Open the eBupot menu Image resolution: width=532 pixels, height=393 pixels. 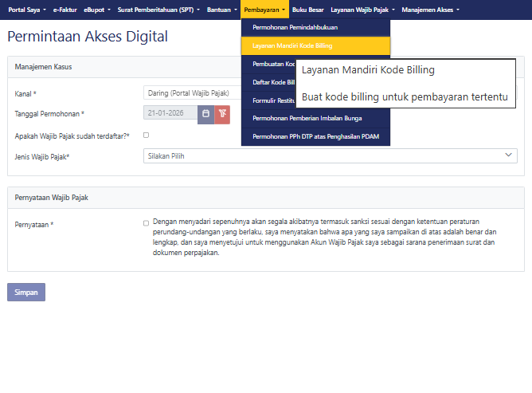coord(97,10)
